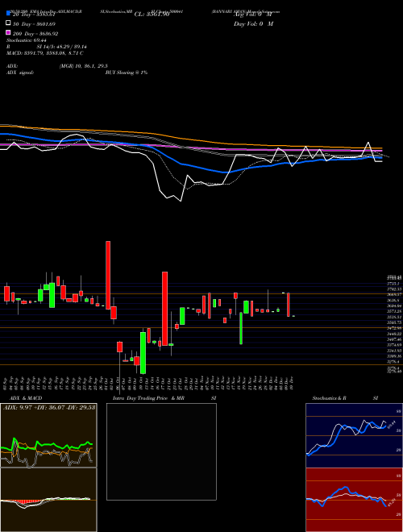Screen dimensions: 403x532
Task: Click the blue 20 Day EMA legend swatch
Action: [x=8, y=14]
